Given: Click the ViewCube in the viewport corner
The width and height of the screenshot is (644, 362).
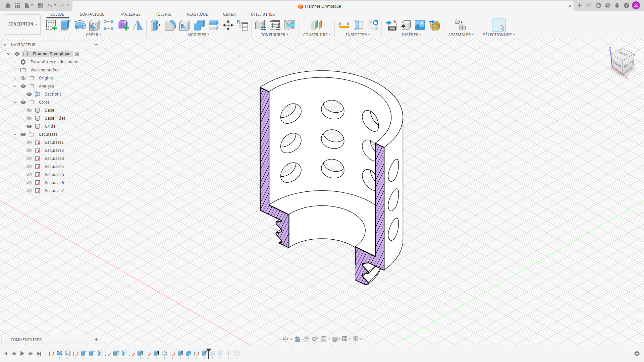Looking at the screenshot, I should tap(622, 61).
